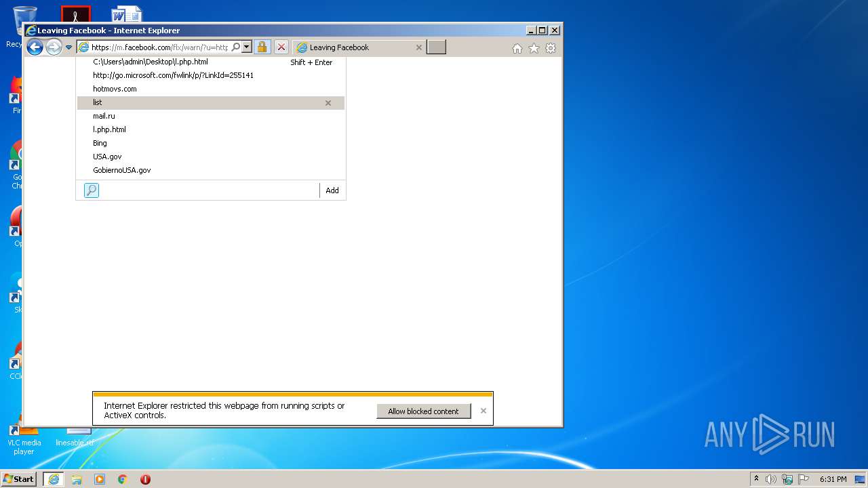This screenshot has width=868, height=488.
Task: Open the volume speaker tray icon
Action: [771, 479]
